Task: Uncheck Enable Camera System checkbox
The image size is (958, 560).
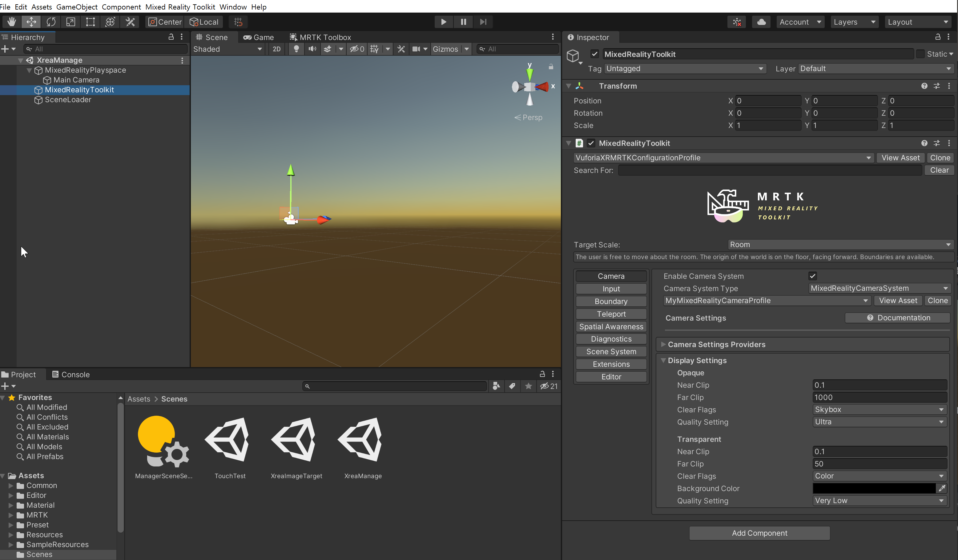Action: tap(812, 276)
